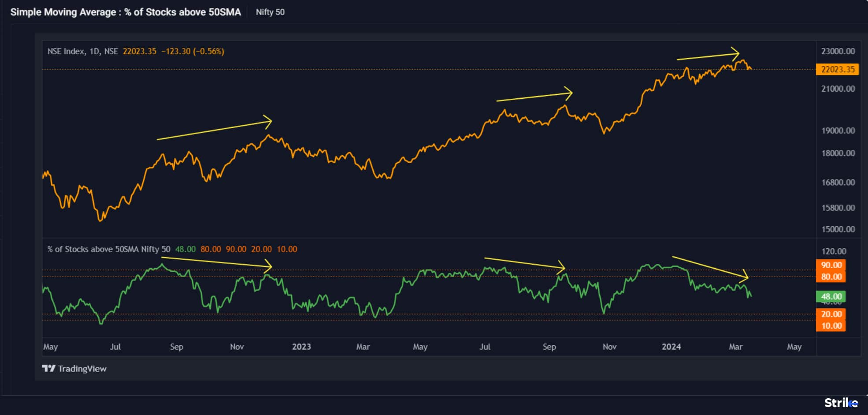This screenshot has height=415, width=868.
Task: Click the orange 90.00 axis tag
Action: coord(831,265)
